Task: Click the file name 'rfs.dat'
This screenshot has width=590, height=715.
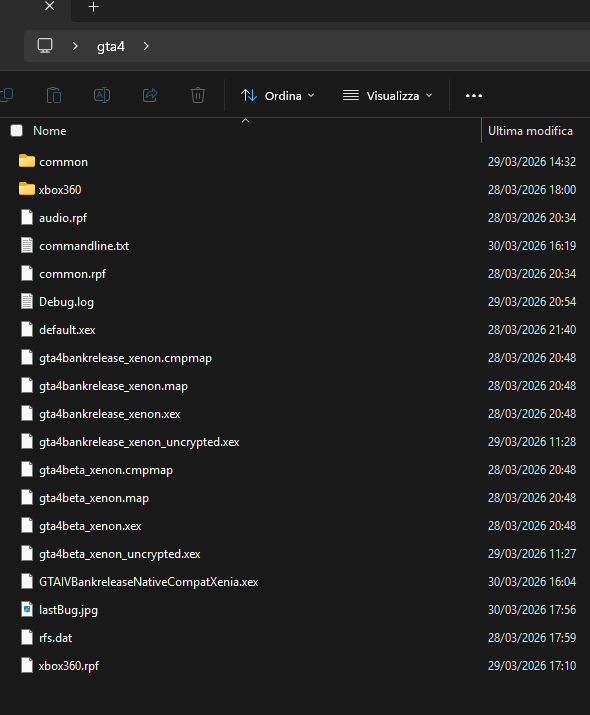Action: [x=55, y=638]
